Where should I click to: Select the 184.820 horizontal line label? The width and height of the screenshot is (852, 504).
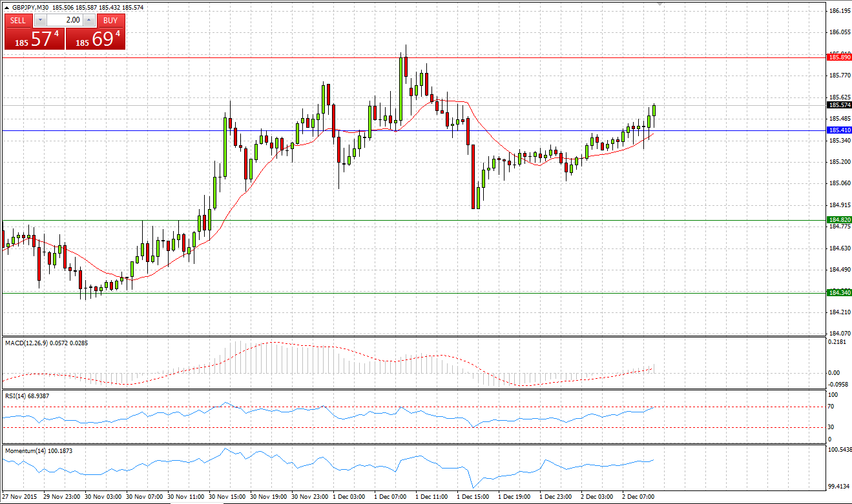[839, 220]
